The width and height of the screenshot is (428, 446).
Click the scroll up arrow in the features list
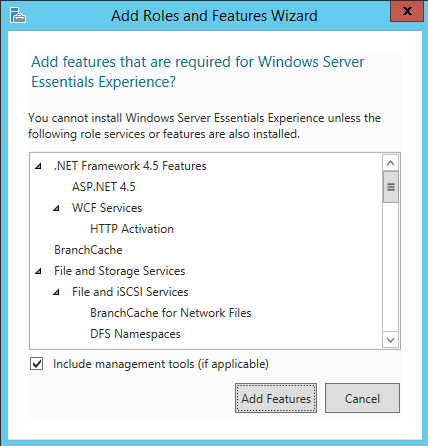[391, 163]
